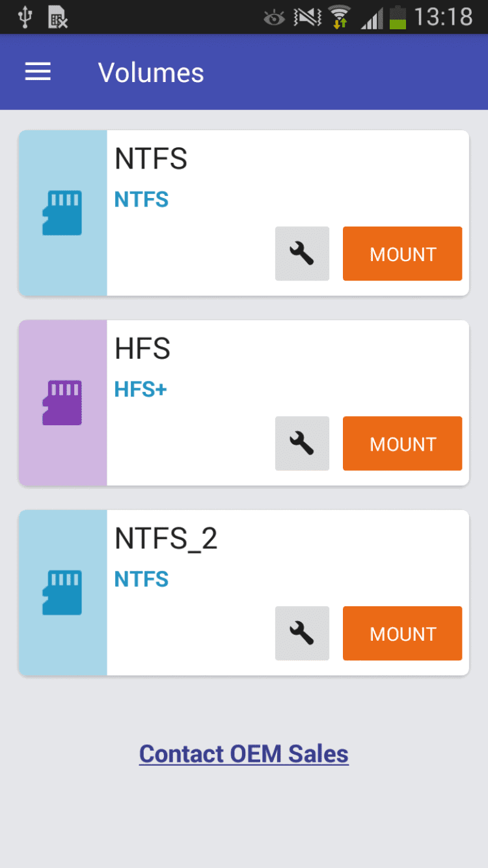This screenshot has width=488, height=868.
Task: Tap the 13:18 clock in status bar
Action: [x=443, y=17]
